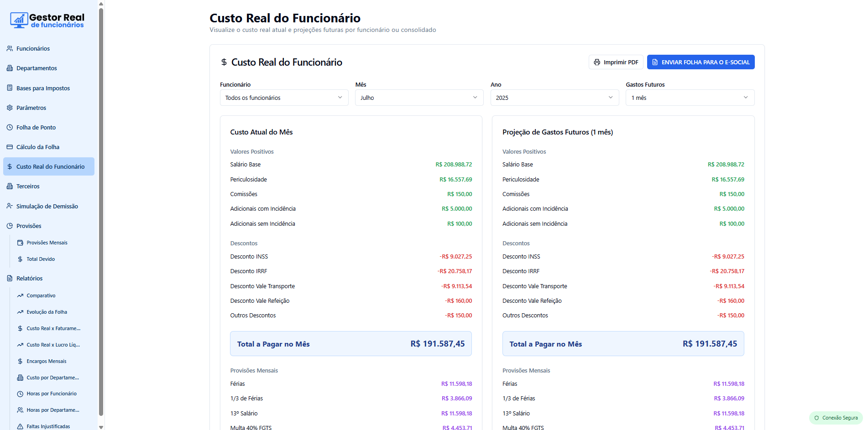Image resolution: width=868 pixels, height=430 pixels.
Task: Click the Horas por Departamento people icon
Action: pos(20,410)
